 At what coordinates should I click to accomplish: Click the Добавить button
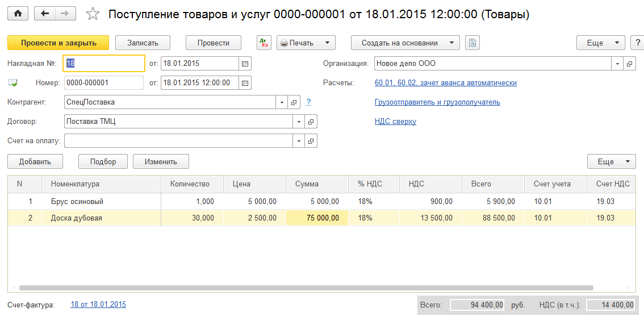[x=35, y=161]
